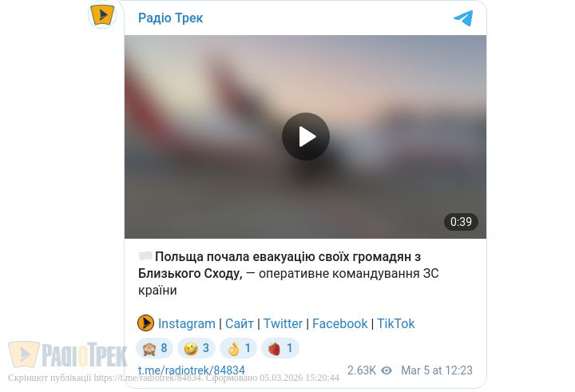575x392 pixels.
Task: Open the Сайт link
Action: [240, 324]
